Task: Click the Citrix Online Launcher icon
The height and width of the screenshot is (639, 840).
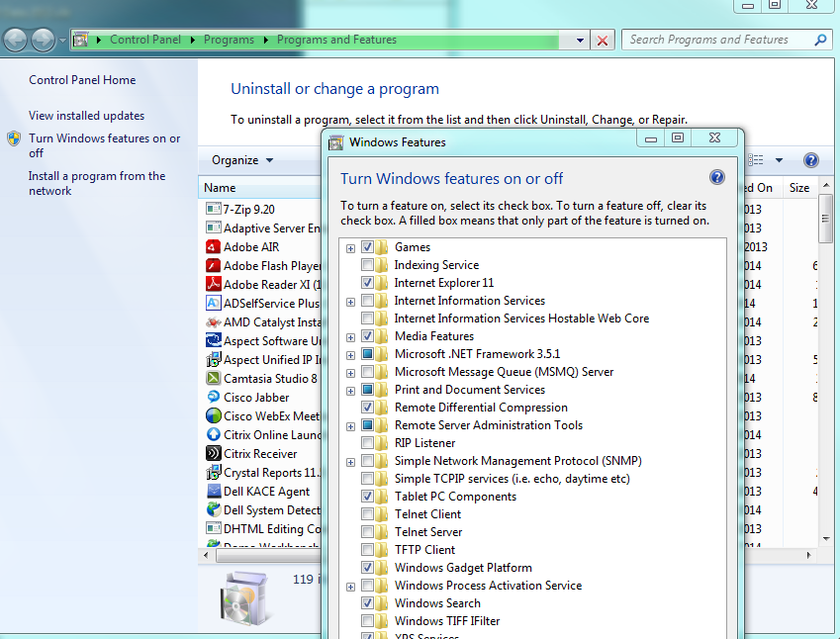Action: coord(213,434)
